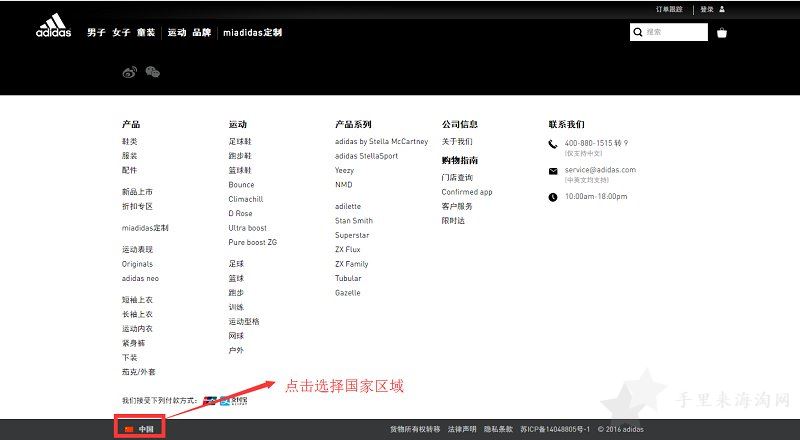Open the 服装 apparel link

pos(130,156)
